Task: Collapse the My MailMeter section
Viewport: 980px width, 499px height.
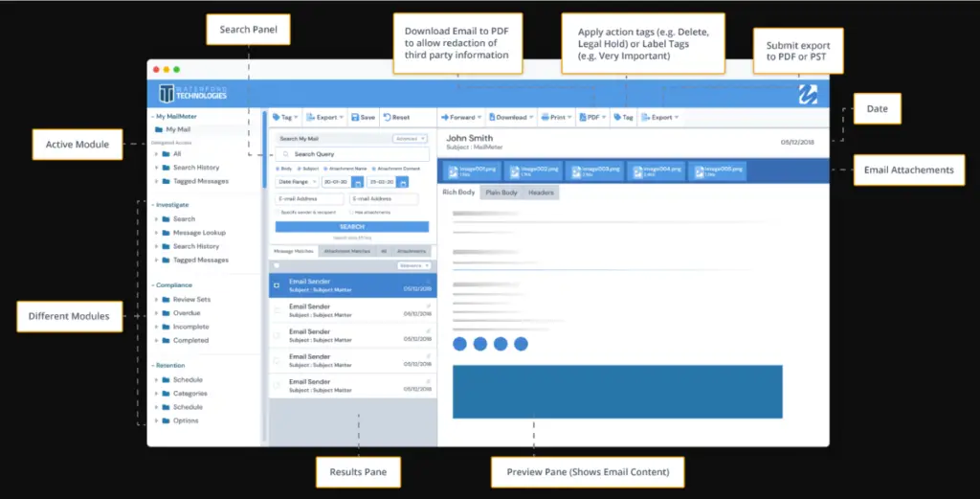Action: click(152, 116)
